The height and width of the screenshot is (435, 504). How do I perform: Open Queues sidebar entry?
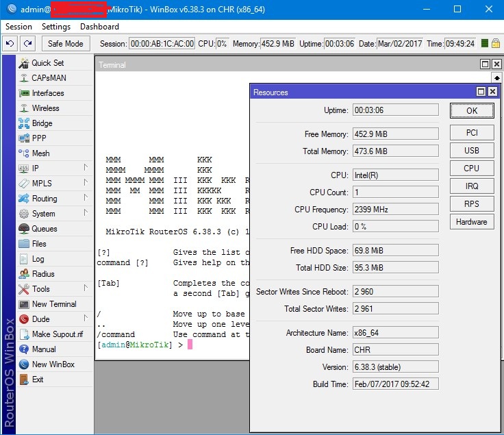[x=55, y=229]
